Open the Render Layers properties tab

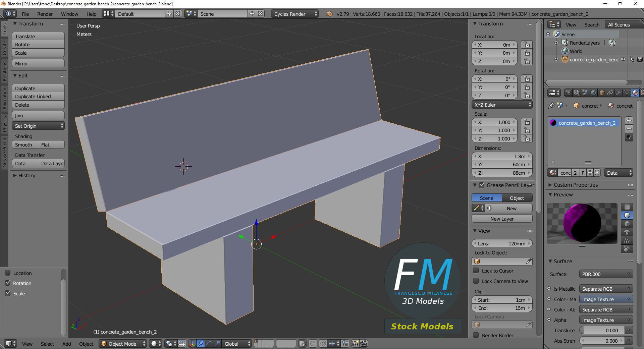[576, 93]
